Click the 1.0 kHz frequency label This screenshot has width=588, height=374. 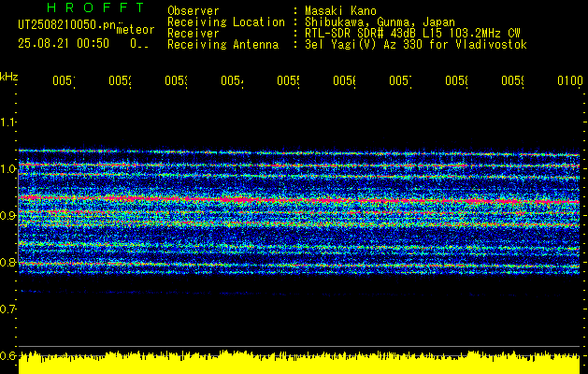7,169
